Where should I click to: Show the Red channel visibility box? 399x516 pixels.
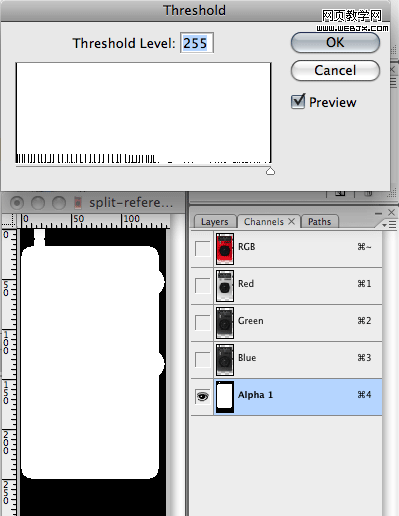point(202,286)
